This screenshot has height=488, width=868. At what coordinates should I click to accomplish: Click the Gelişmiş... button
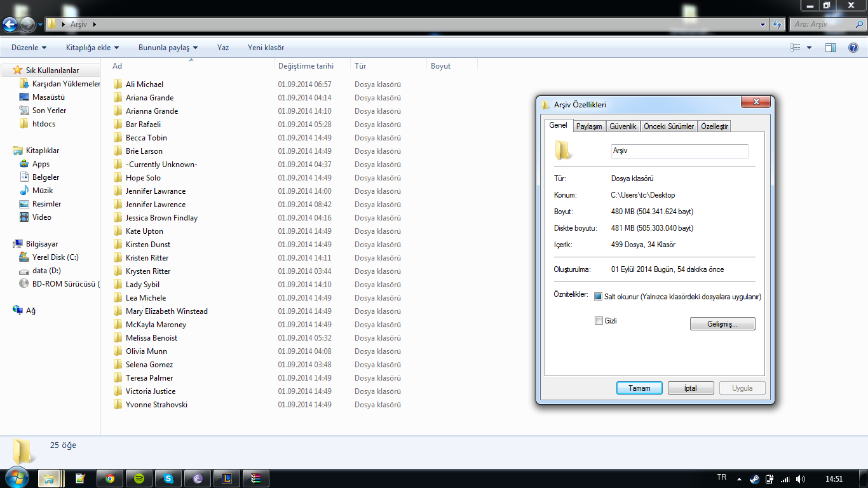pyautogui.click(x=722, y=324)
